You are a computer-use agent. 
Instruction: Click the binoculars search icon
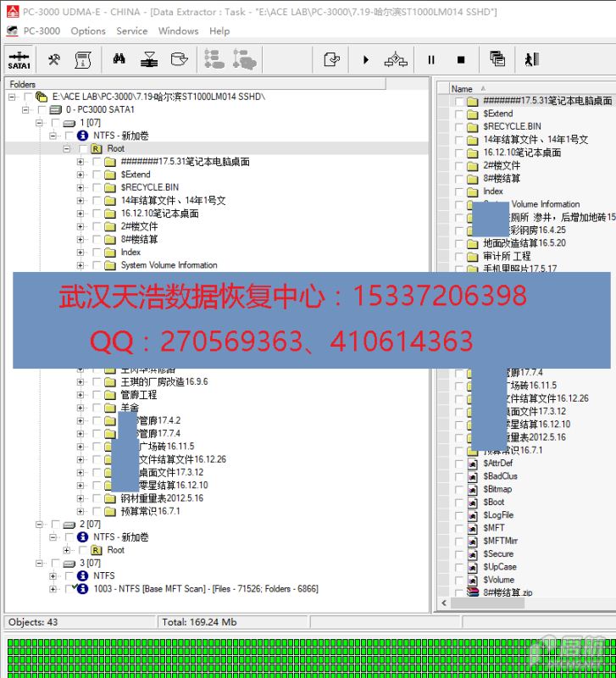(119, 60)
